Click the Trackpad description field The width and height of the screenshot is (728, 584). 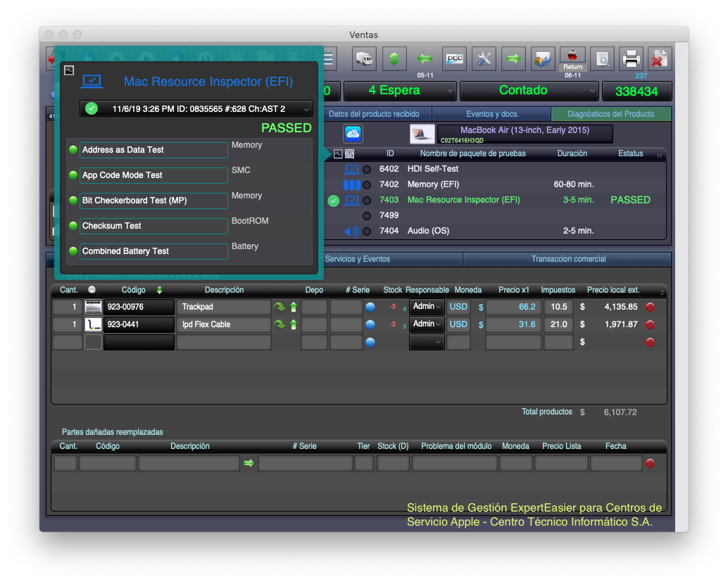223,307
